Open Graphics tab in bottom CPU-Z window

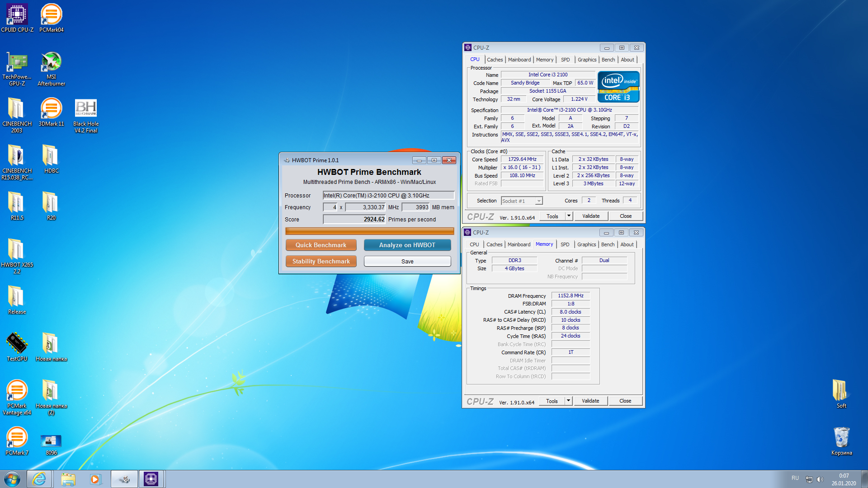click(586, 244)
